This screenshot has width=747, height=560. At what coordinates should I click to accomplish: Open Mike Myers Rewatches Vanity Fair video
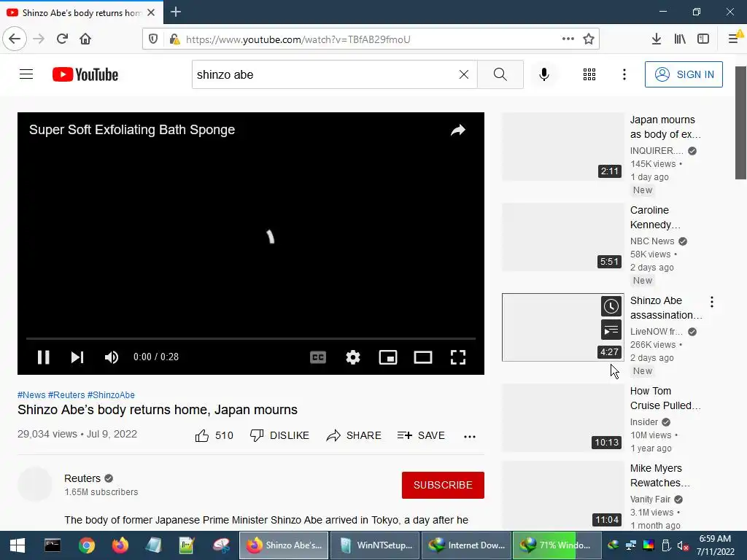point(659,475)
